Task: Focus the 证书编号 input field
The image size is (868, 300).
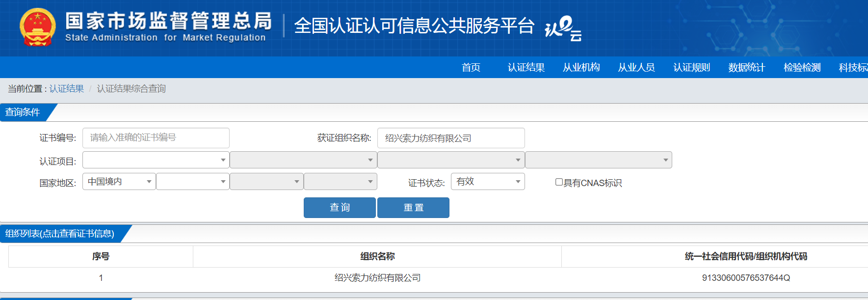Action: [156, 138]
